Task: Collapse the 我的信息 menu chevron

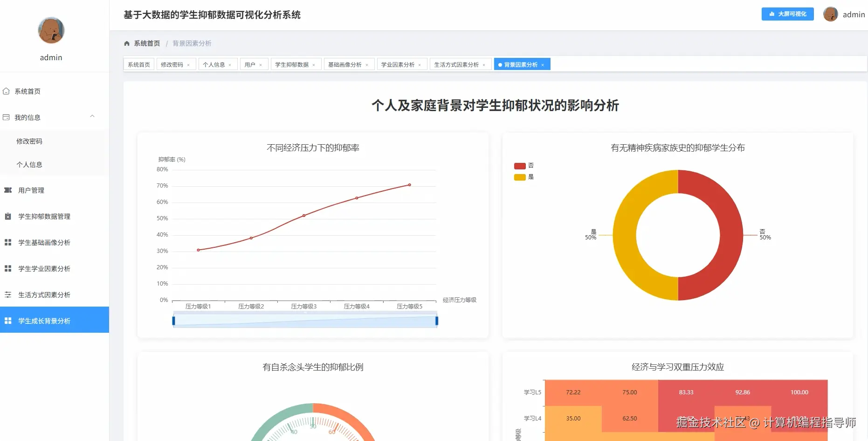Action: pyautogui.click(x=92, y=116)
